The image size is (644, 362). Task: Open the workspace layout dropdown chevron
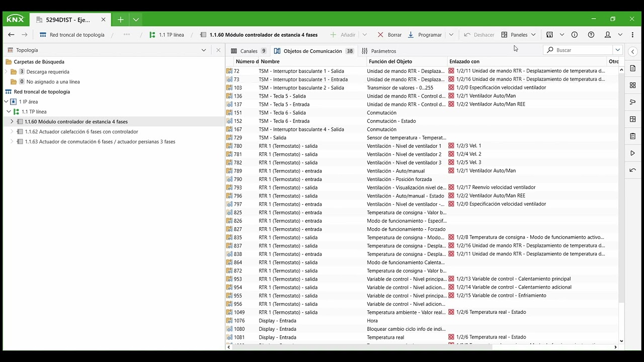(562, 35)
